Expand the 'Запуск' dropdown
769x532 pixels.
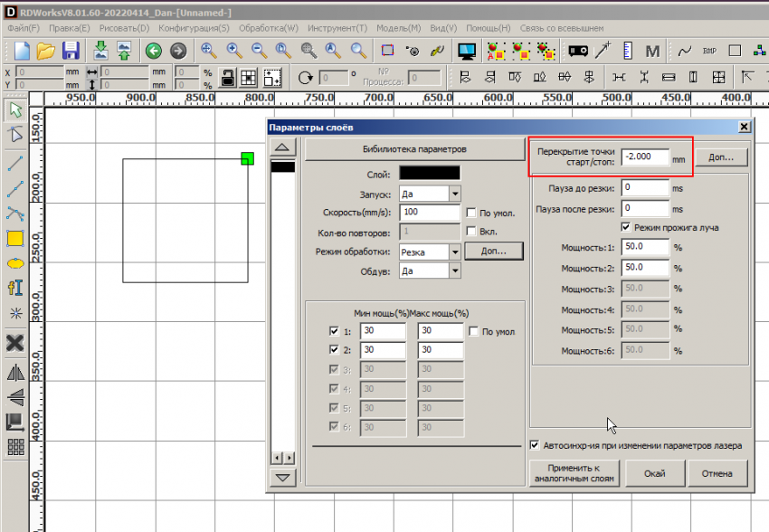pos(454,194)
